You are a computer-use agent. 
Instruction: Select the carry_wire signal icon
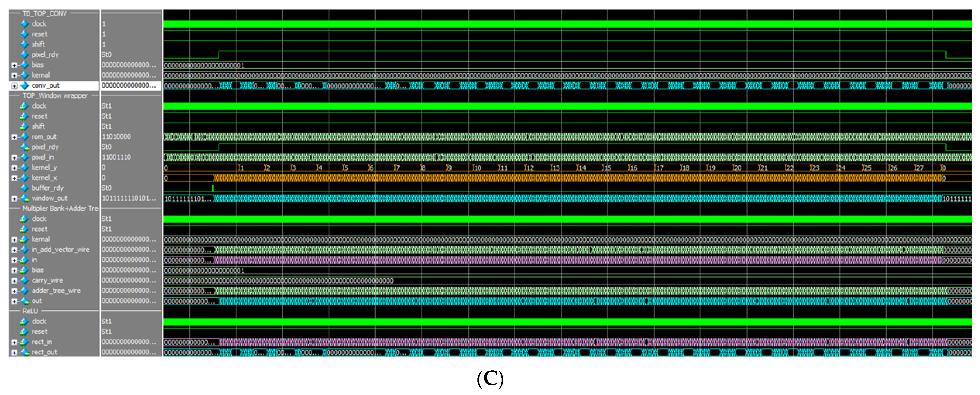(x=24, y=280)
